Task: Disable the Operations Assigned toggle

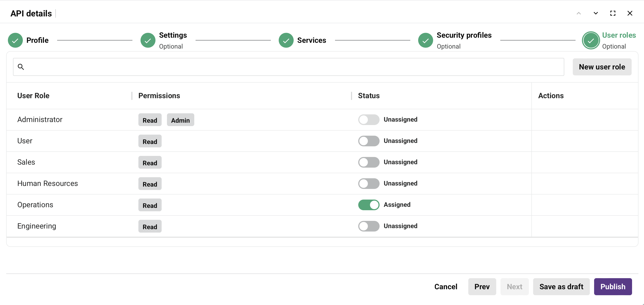Action: click(x=368, y=205)
